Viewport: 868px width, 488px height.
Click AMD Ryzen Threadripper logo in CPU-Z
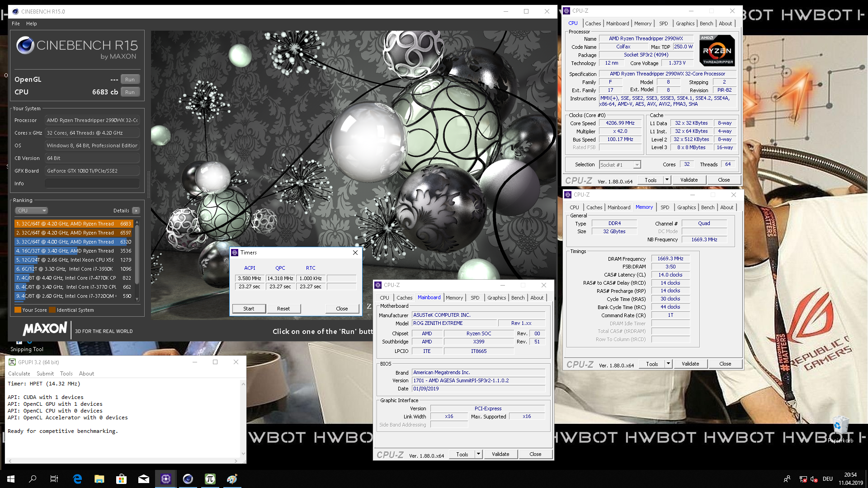(x=717, y=51)
